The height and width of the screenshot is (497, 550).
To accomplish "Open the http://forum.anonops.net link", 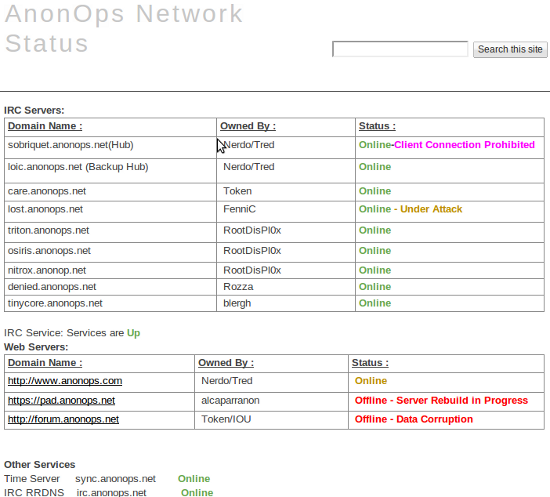I will click(x=63, y=419).
